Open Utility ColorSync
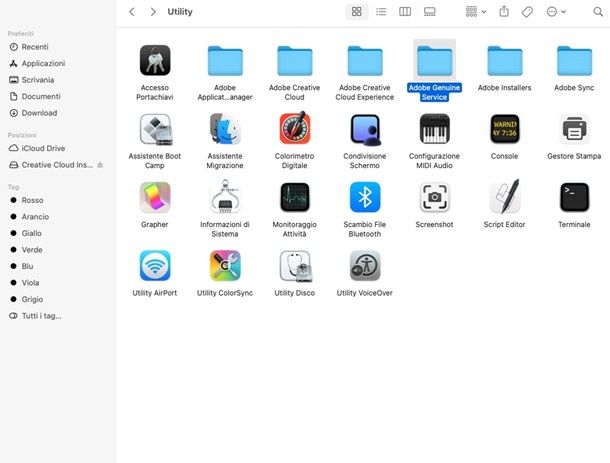Screen dimensions: 610x463 pyautogui.click(x=225, y=266)
